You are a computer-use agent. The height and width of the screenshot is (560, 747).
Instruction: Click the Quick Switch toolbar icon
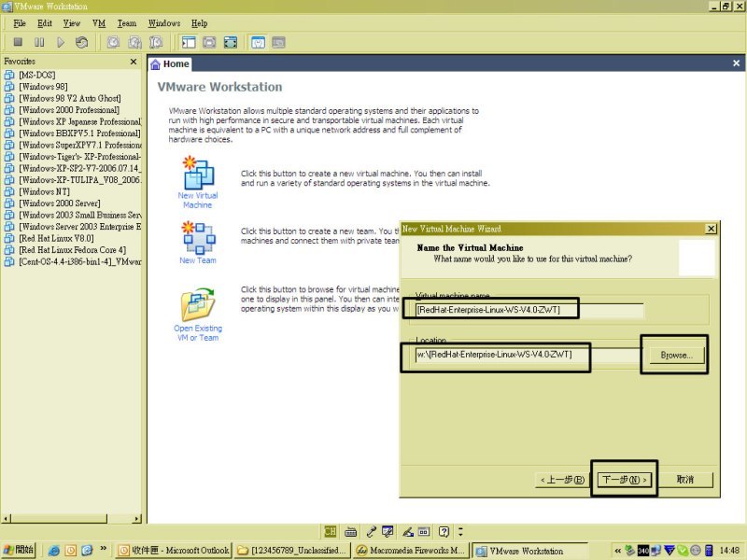[x=209, y=42]
